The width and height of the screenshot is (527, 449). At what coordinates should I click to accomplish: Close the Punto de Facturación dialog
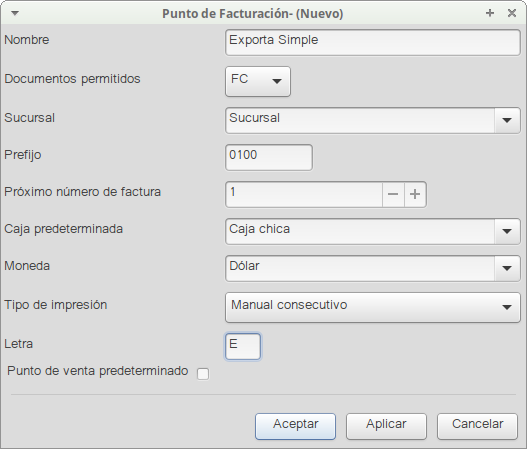pos(512,13)
